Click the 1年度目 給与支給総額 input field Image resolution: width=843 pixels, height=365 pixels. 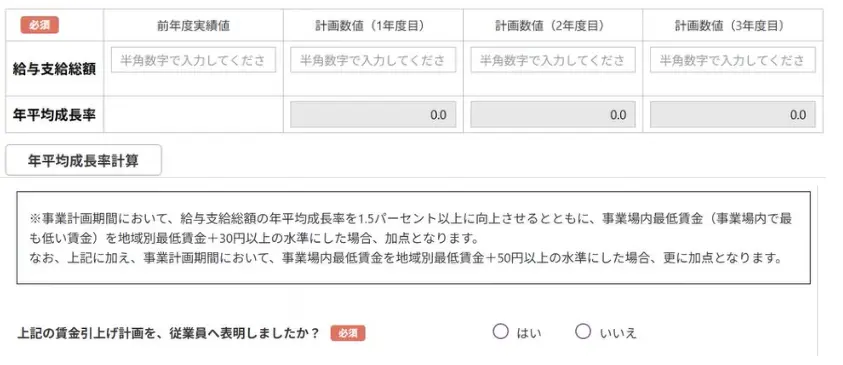pos(373,60)
